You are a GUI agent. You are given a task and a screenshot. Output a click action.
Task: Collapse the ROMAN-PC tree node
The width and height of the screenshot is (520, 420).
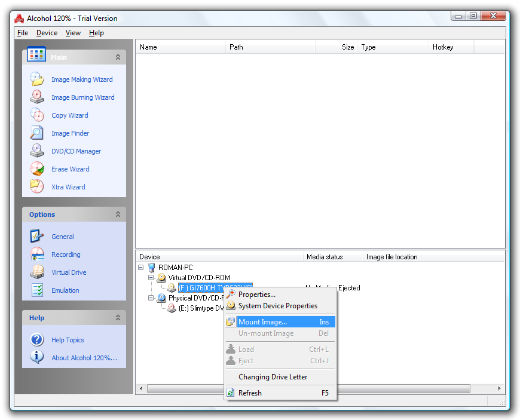coord(141,267)
